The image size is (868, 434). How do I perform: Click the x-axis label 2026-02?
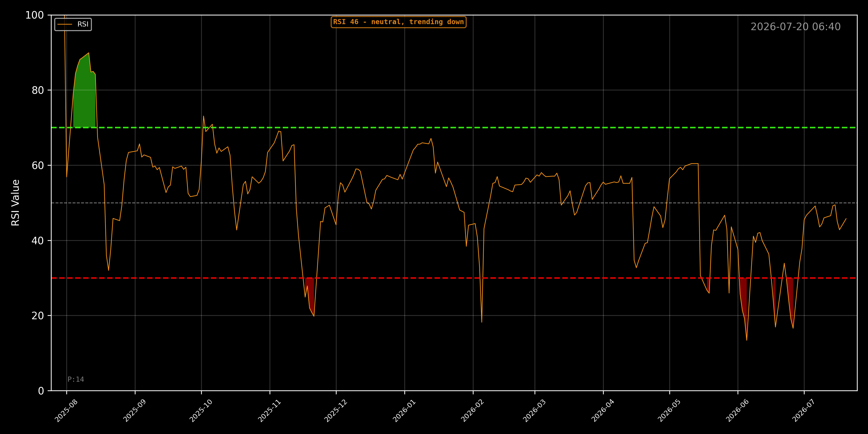[472, 410]
